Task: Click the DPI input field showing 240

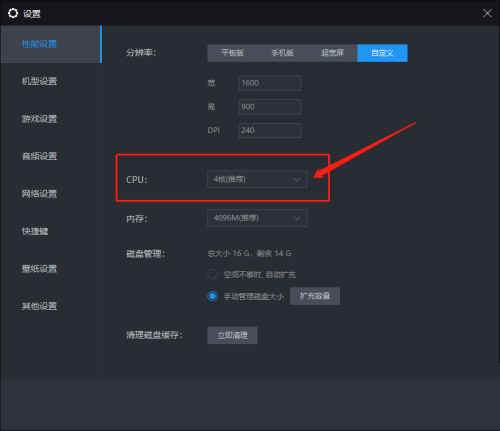Action: tap(270, 130)
